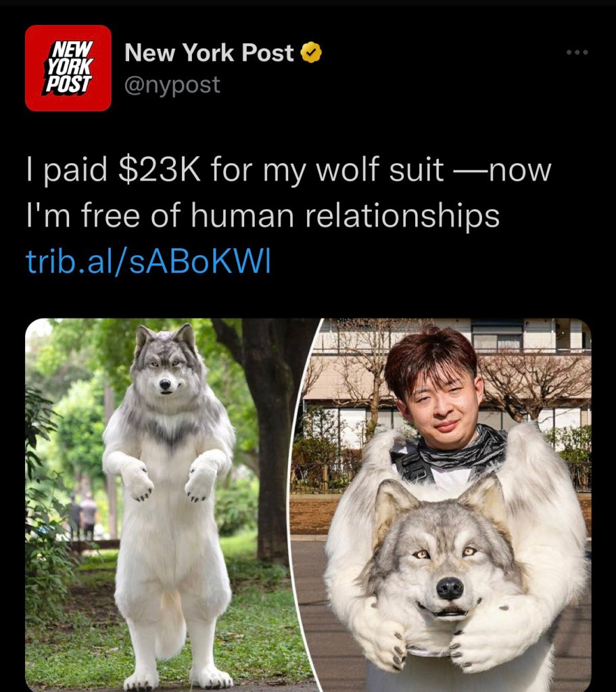This screenshot has width=616, height=692.
Task: Open the @nypost handle
Action: [x=172, y=85]
